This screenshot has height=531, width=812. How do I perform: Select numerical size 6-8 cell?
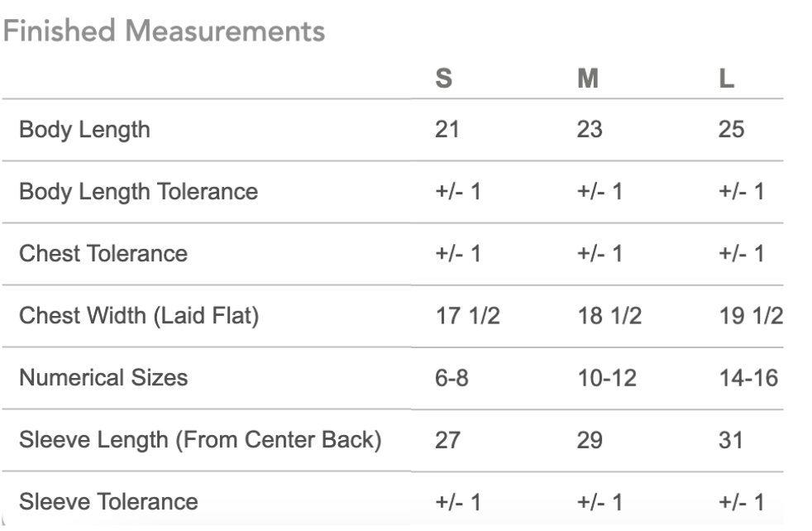point(451,378)
